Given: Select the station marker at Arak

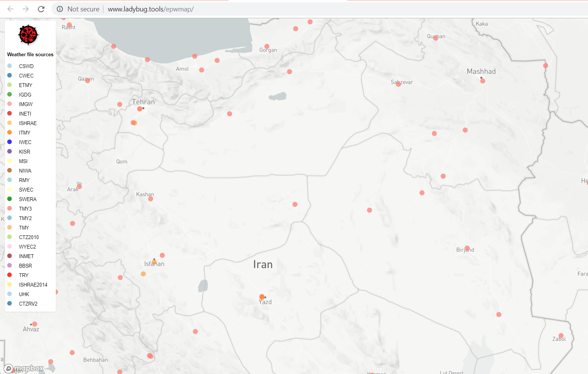Looking at the screenshot, I should [x=79, y=187].
